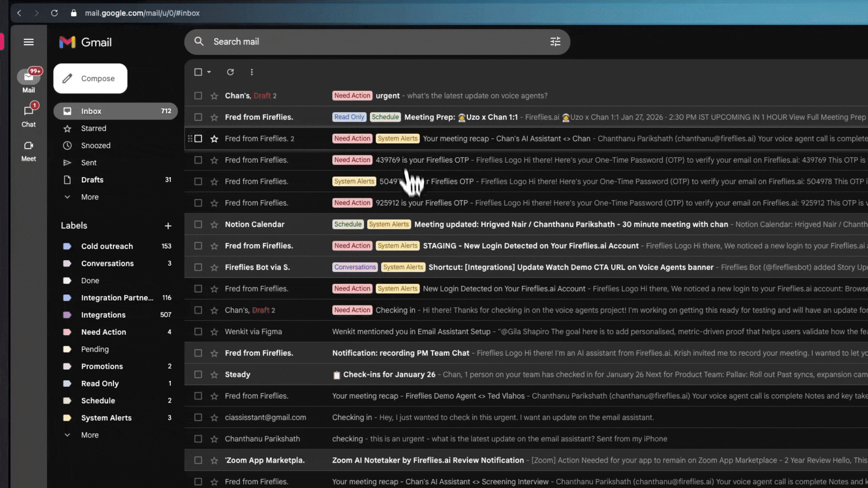The height and width of the screenshot is (488, 868).
Task: Star the Ted Vlahos meeting recap email
Action: [x=214, y=396]
